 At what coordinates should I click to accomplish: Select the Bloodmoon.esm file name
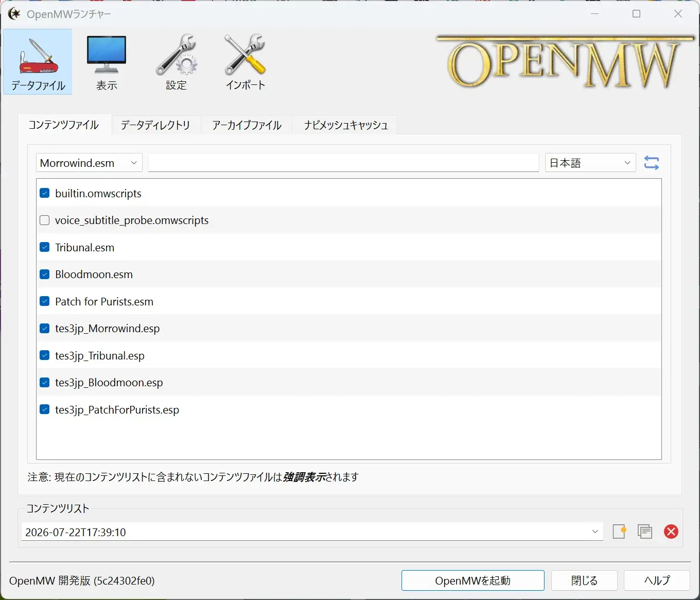(94, 275)
